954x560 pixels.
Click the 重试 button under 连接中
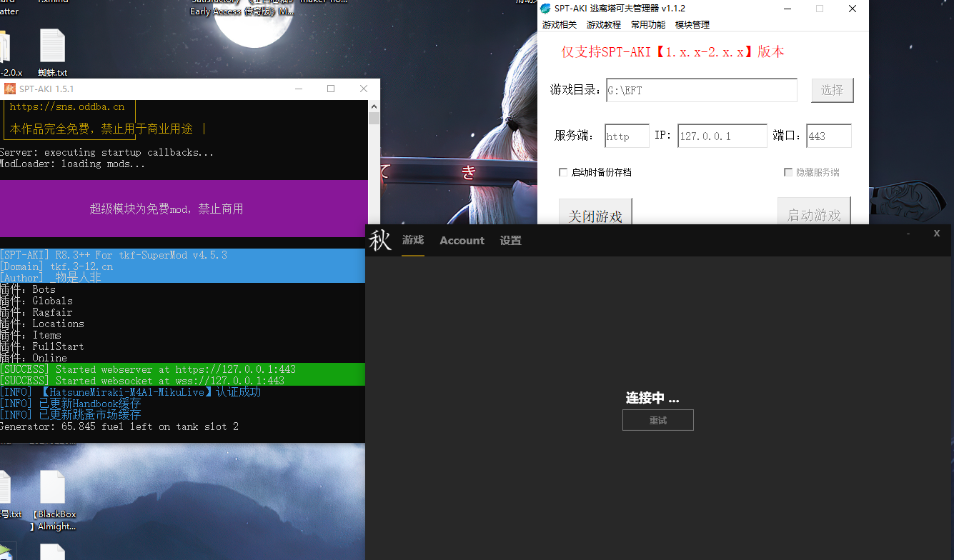tap(658, 420)
